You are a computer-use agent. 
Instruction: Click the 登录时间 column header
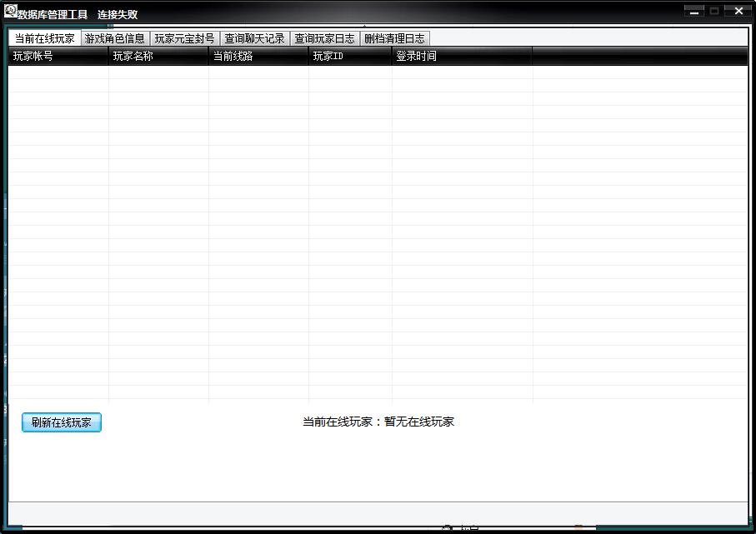pyautogui.click(x=462, y=56)
